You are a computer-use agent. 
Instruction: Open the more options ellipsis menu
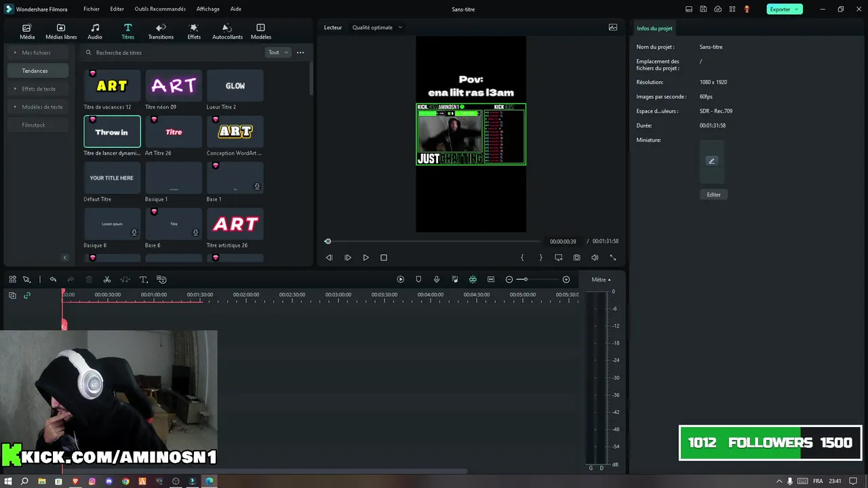pyautogui.click(x=300, y=52)
